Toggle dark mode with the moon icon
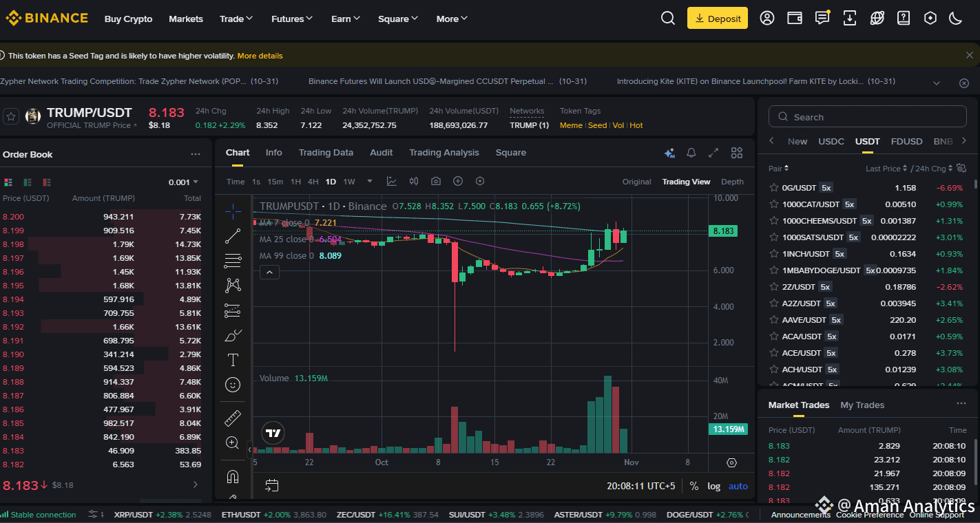The width and height of the screenshot is (980, 523). tap(955, 19)
